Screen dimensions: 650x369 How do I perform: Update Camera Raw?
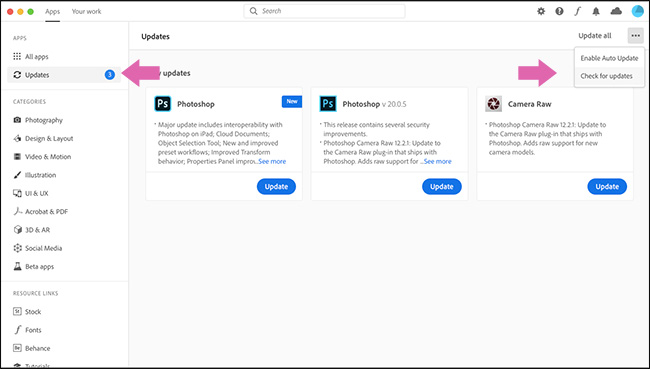click(x=607, y=187)
